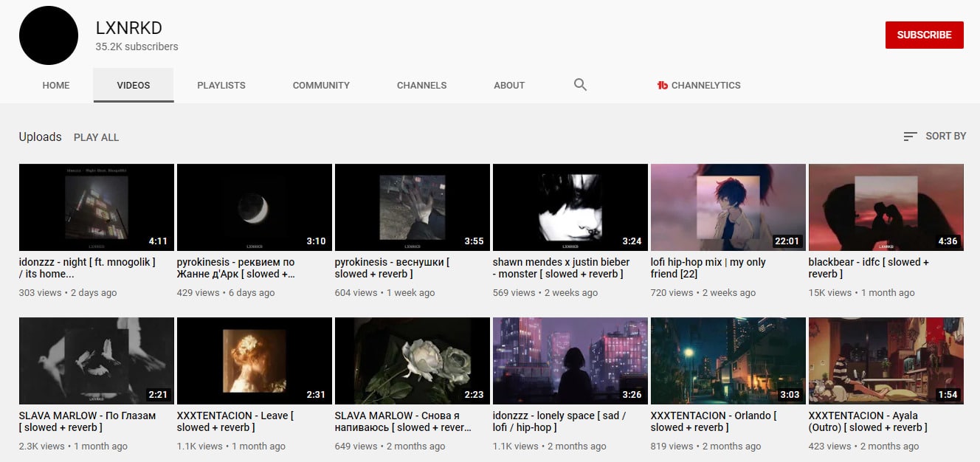Open the XXXTENTACION Leave video thumbnail
The image size is (980, 462).
coord(255,361)
